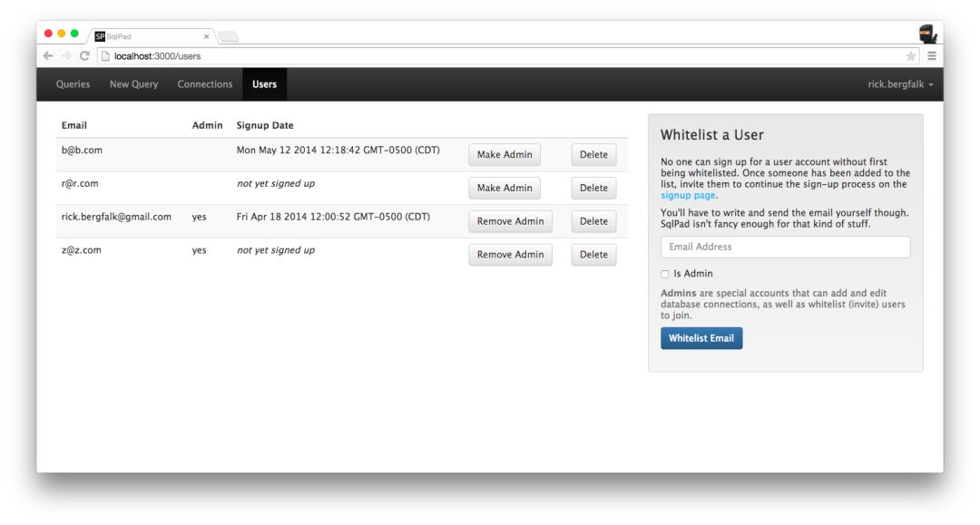
Task: Delete the b@b.com user
Action: (x=593, y=155)
